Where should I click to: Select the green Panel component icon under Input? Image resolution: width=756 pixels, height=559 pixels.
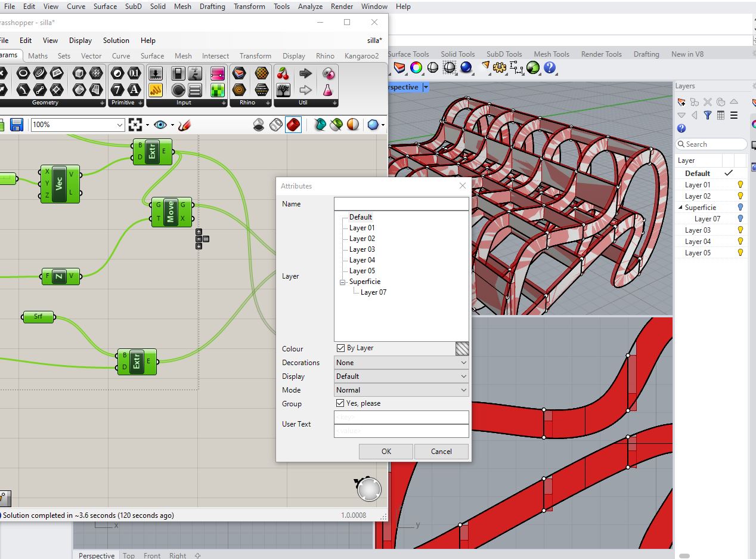pos(217,90)
